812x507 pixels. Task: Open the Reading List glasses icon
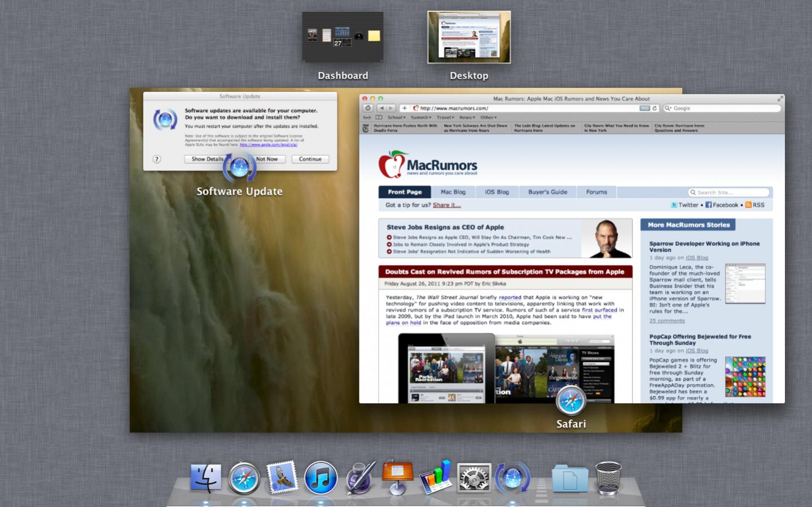[x=367, y=117]
